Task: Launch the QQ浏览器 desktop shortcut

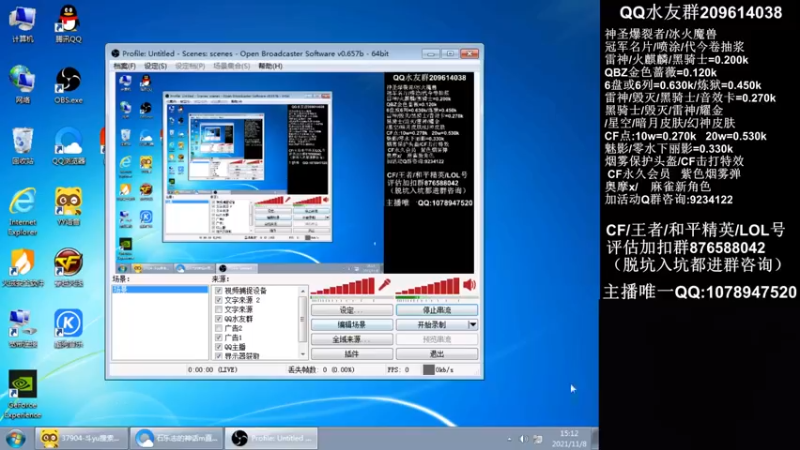Action: pos(68,146)
